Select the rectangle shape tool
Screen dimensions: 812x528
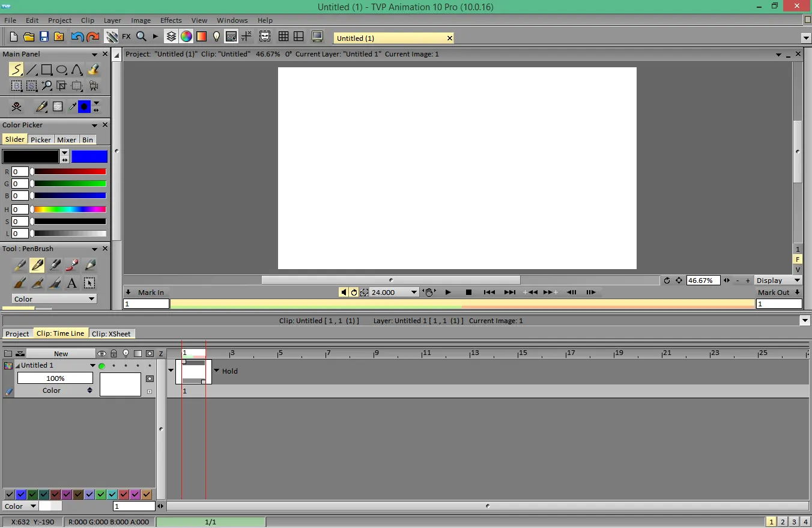tap(46, 70)
